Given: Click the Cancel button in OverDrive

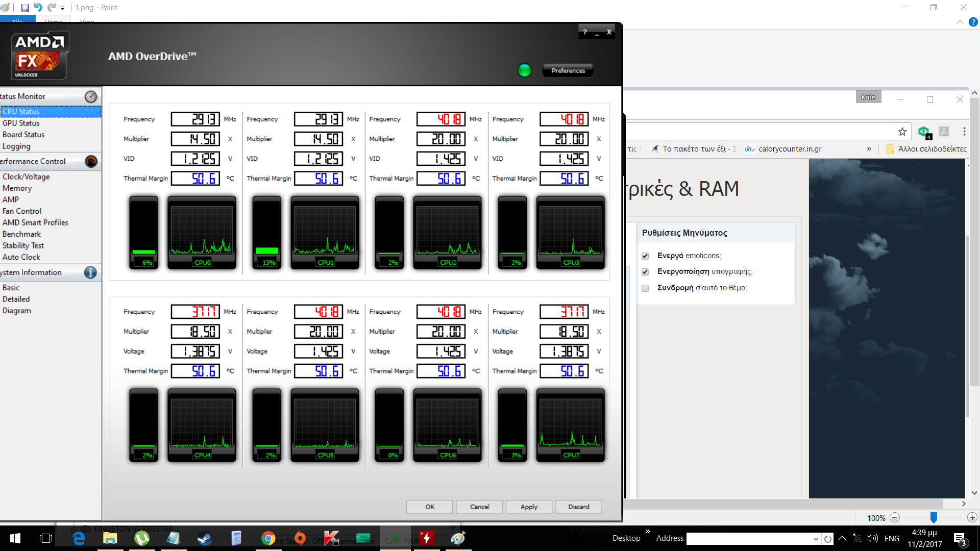Looking at the screenshot, I should tap(479, 507).
